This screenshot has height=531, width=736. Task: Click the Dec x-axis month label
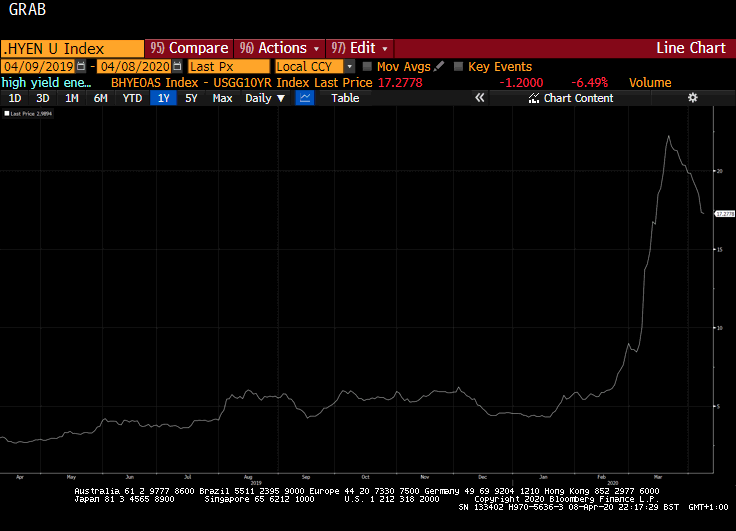point(483,477)
